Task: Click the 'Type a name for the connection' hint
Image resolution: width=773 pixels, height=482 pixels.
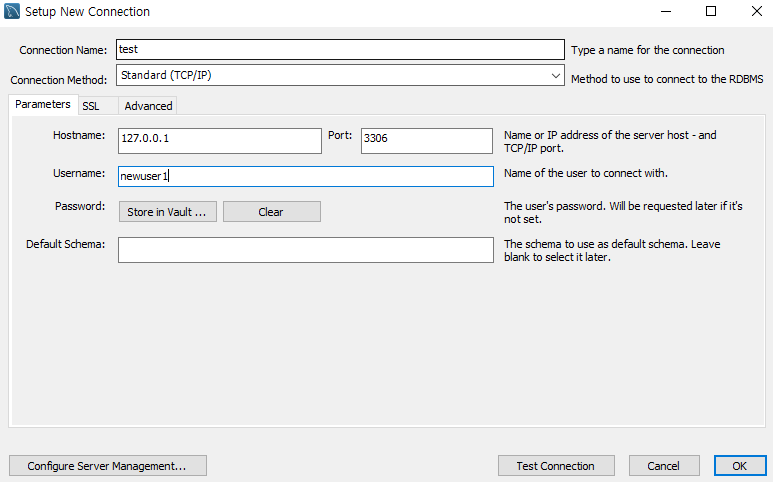Action: tap(648, 50)
